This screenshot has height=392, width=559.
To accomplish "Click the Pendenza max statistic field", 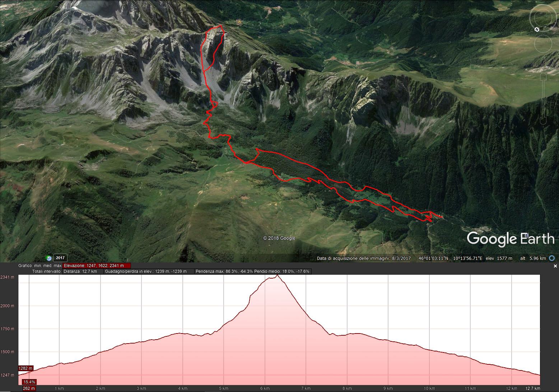I will (224, 271).
